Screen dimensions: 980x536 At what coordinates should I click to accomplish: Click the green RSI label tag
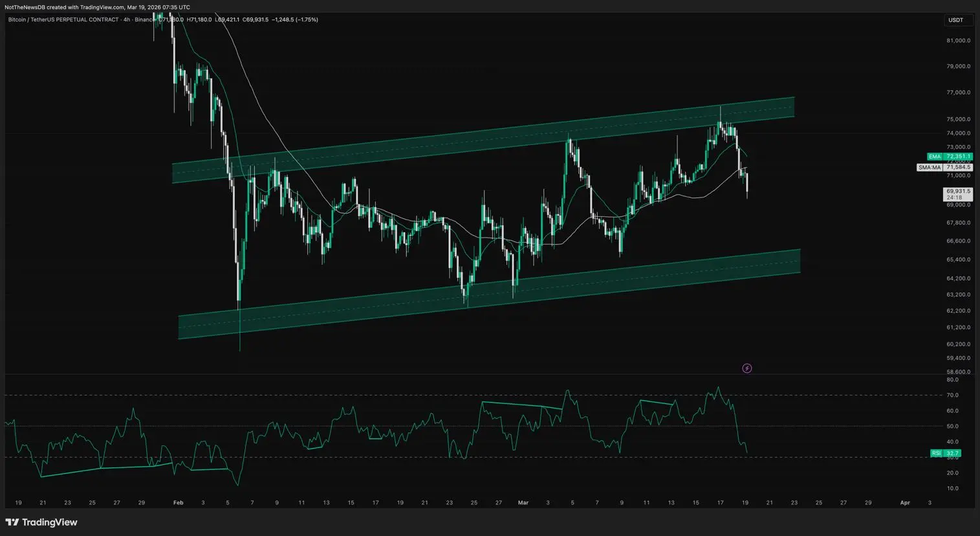(936, 453)
